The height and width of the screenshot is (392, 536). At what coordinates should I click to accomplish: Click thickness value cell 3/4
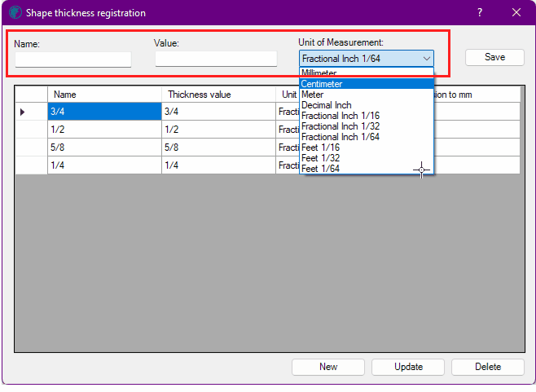(218, 112)
